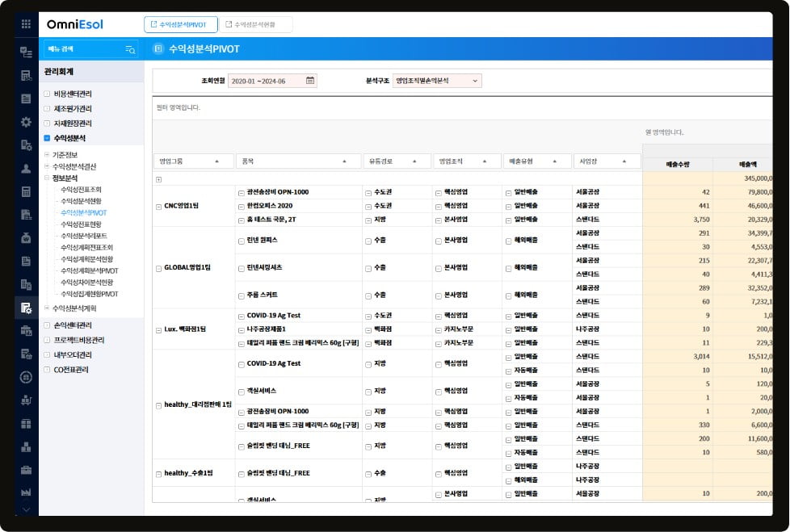This screenshot has width=790, height=532.
Task: Open 수익성계획분석PIVOT in the menu tree
Action: pos(89,270)
